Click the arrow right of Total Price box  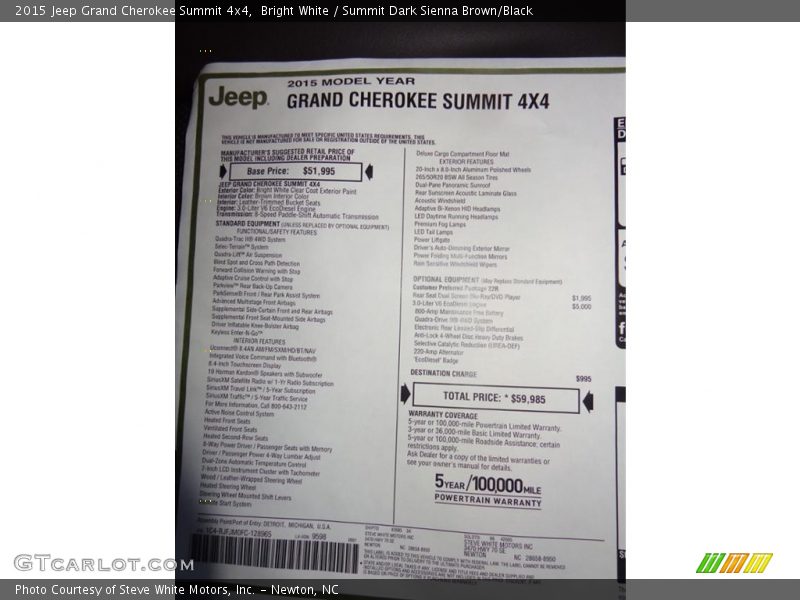coord(588,400)
